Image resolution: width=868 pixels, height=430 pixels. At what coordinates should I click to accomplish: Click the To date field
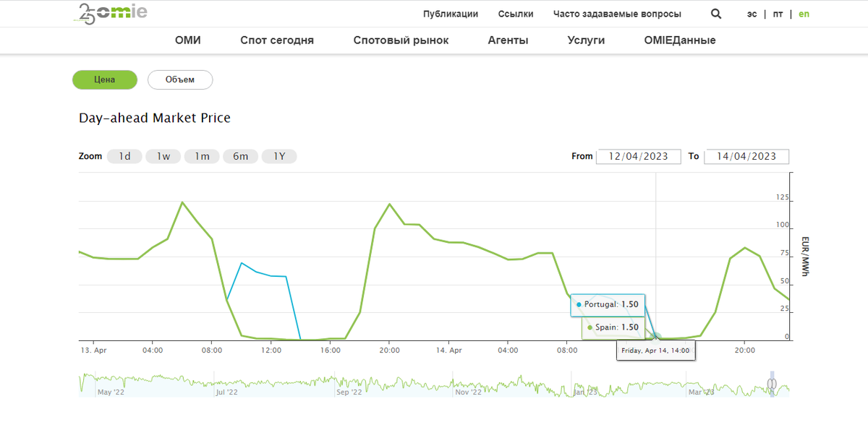[x=746, y=156]
